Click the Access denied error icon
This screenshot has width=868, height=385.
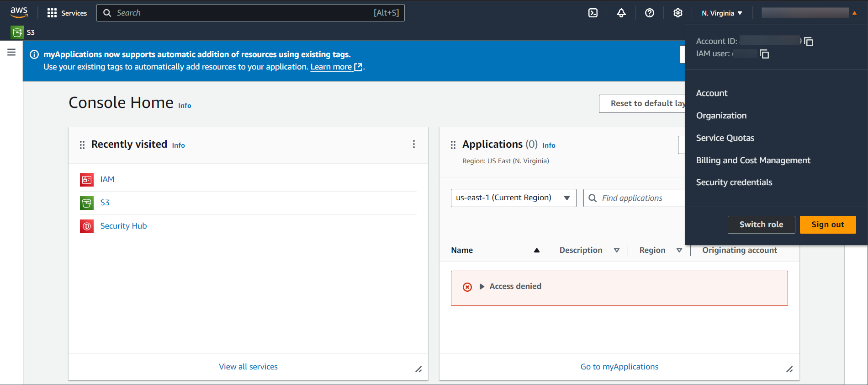click(x=467, y=287)
